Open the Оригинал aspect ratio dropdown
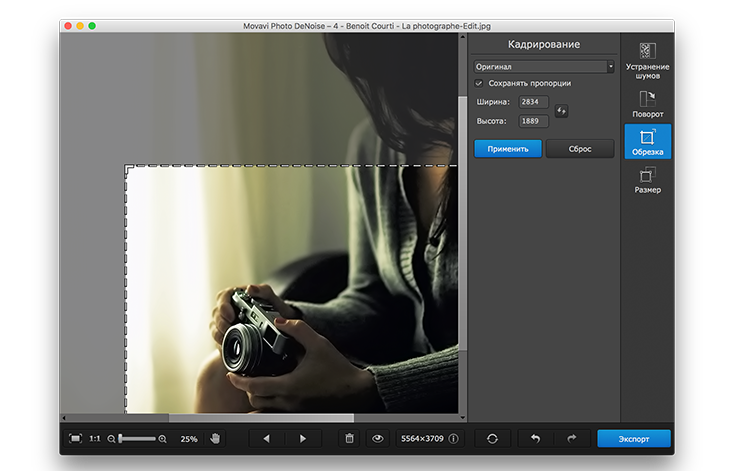 (x=544, y=67)
